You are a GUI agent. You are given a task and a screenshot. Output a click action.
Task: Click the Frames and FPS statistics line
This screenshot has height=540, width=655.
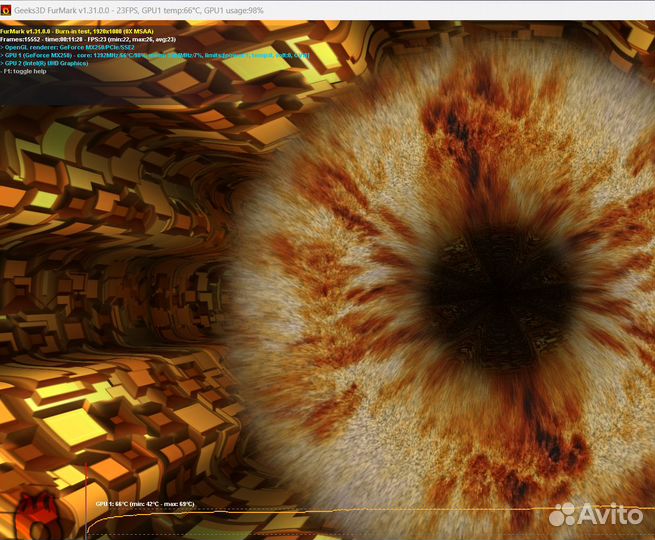tap(88, 39)
